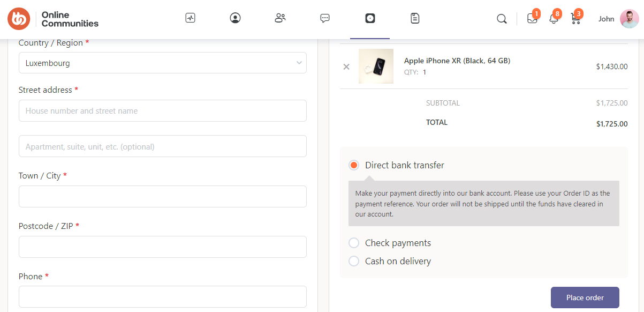Click the shop icon in navigation

[x=370, y=18]
